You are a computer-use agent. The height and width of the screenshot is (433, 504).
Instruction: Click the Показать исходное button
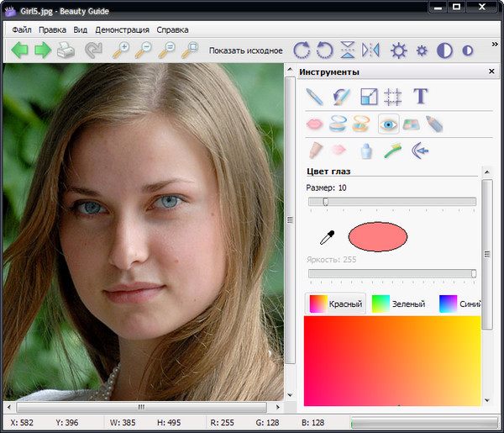click(x=245, y=51)
